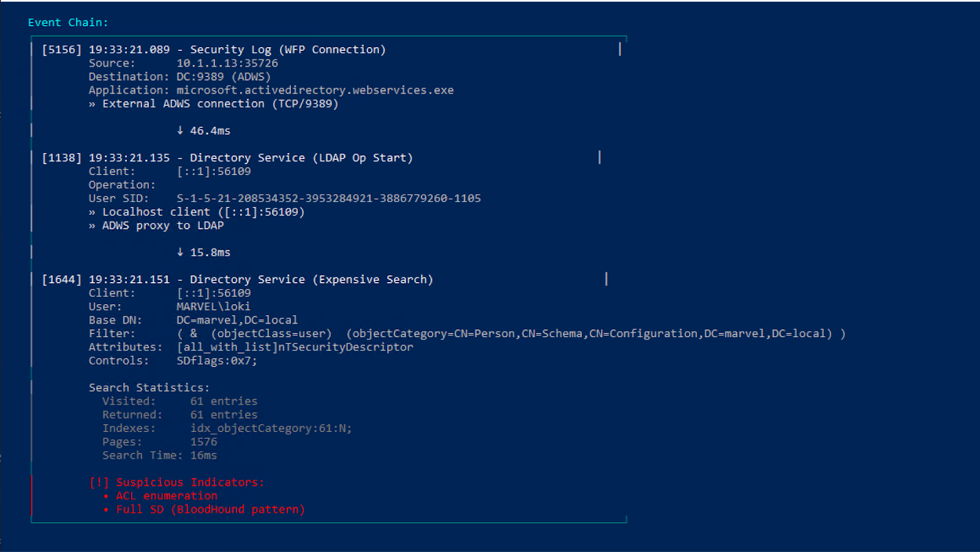This screenshot has width=980, height=552.
Task: Click the down arrow beside 46.4ms
Action: 180,130
